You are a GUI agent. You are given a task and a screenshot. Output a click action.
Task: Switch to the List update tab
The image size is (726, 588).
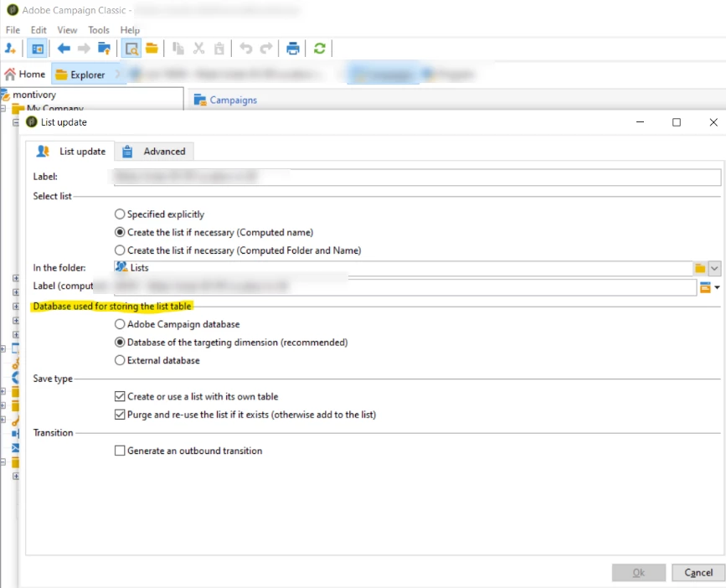70,152
